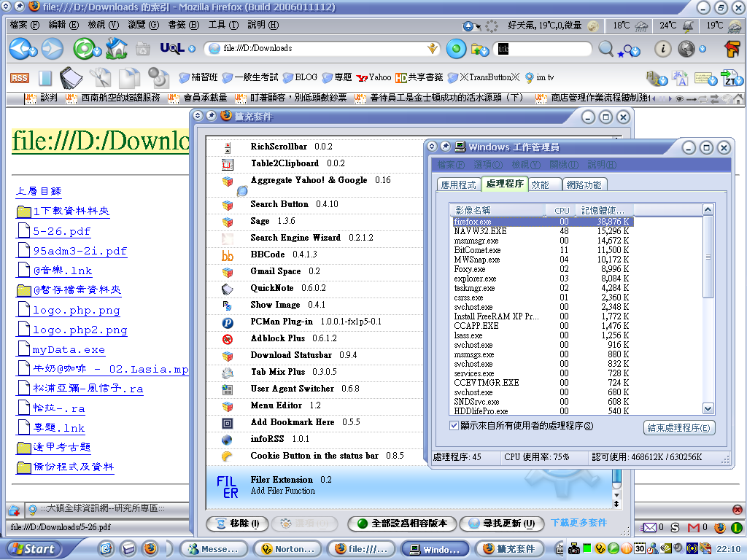The image size is (747, 560).
Task: Click the Back arrow navigation button
Action: [19, 49]
